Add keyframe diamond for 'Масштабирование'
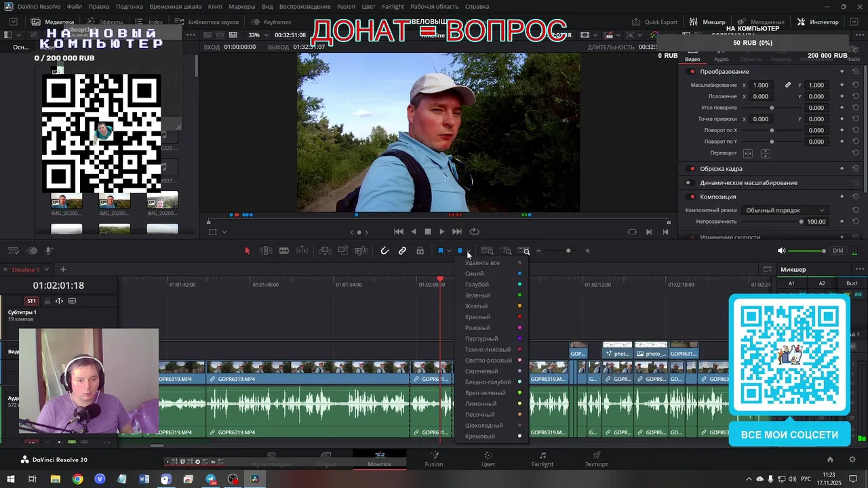The image size is (868, 488). click(x=842, y=85)
